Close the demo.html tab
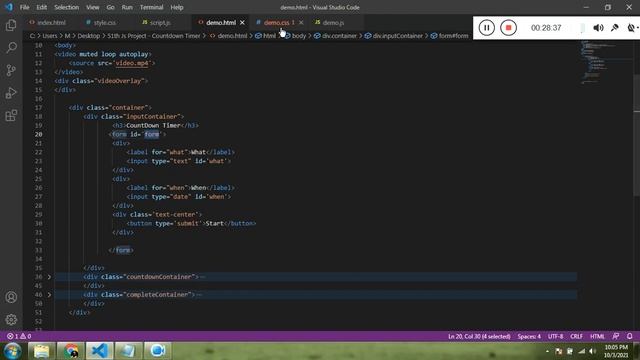 pyautogui.click(x=242, y=22)
